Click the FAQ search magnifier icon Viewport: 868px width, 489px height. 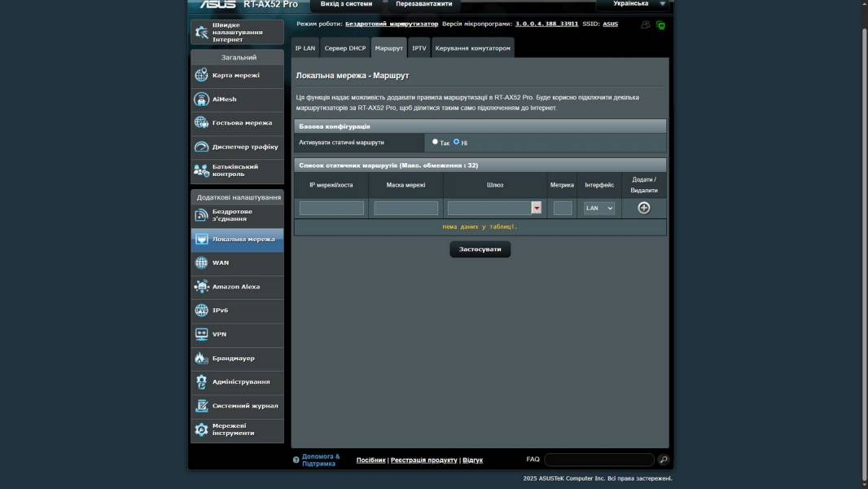click(x=664, y=460)
